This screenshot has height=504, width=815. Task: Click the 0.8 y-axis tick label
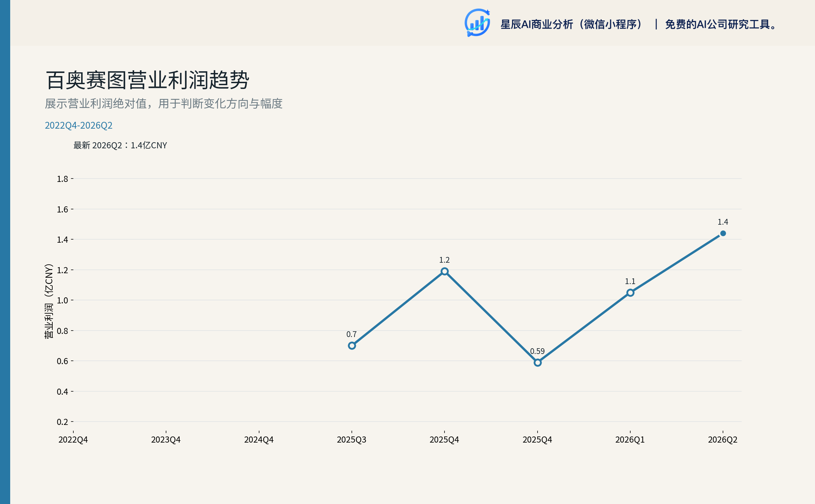click(x=62, y=331)
